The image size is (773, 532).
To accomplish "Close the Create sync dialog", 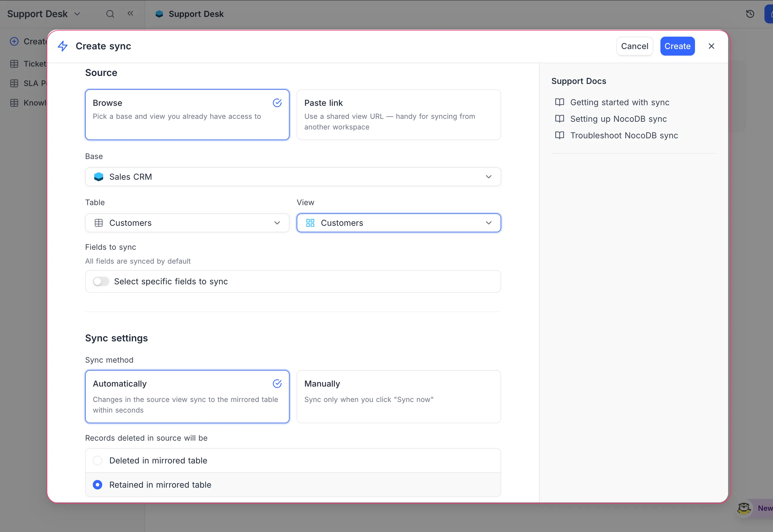I will click(x=711, y=46).
